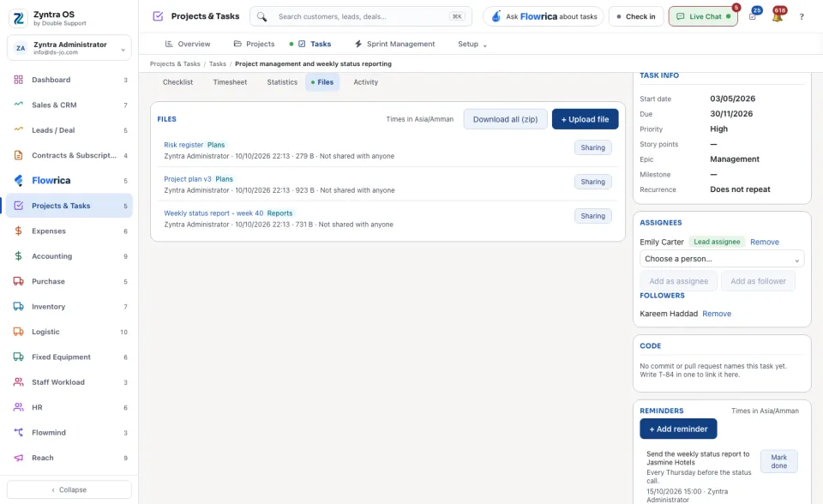Click the Upload file button

point(586,119)
